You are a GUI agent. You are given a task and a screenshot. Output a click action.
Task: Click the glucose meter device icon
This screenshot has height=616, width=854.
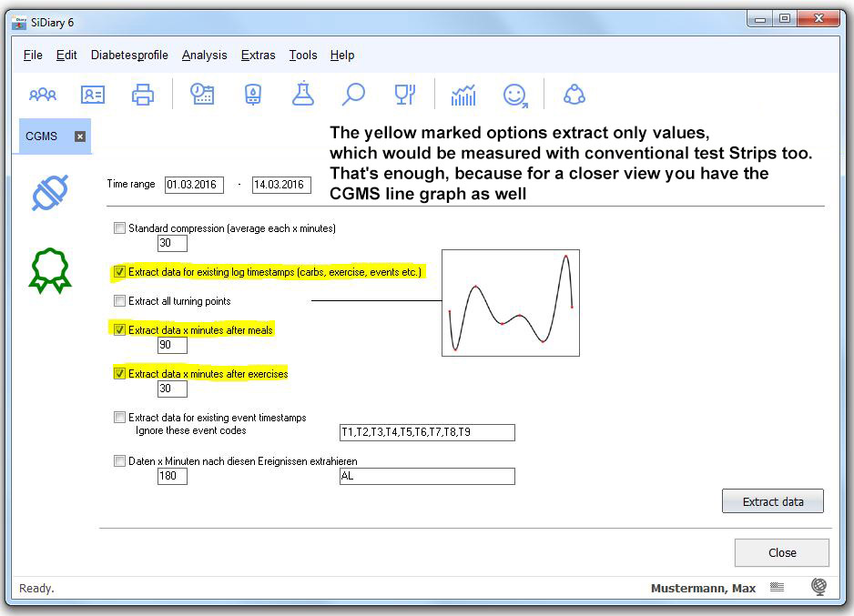253,95
